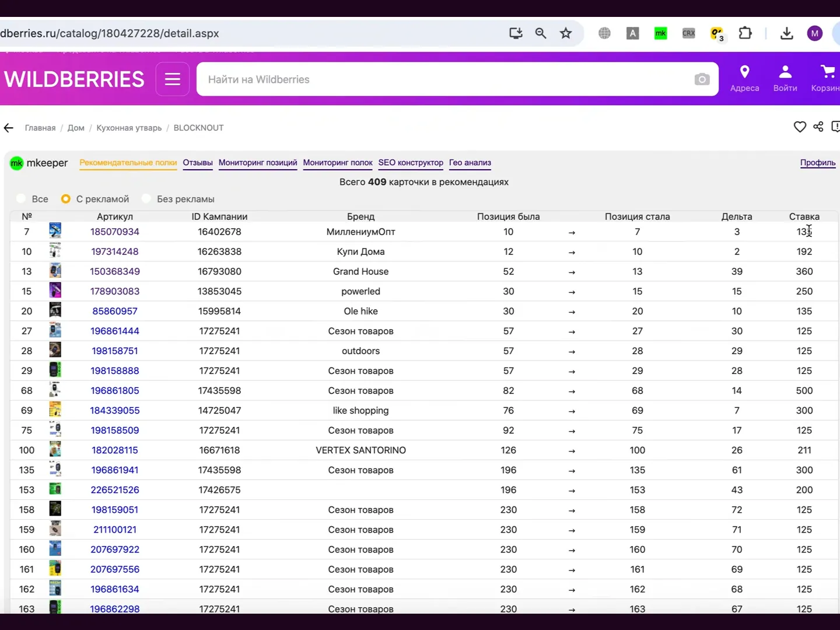Click the Ставка value 500
This screenshot has height=630, width=840.
[x=804, y=390]
